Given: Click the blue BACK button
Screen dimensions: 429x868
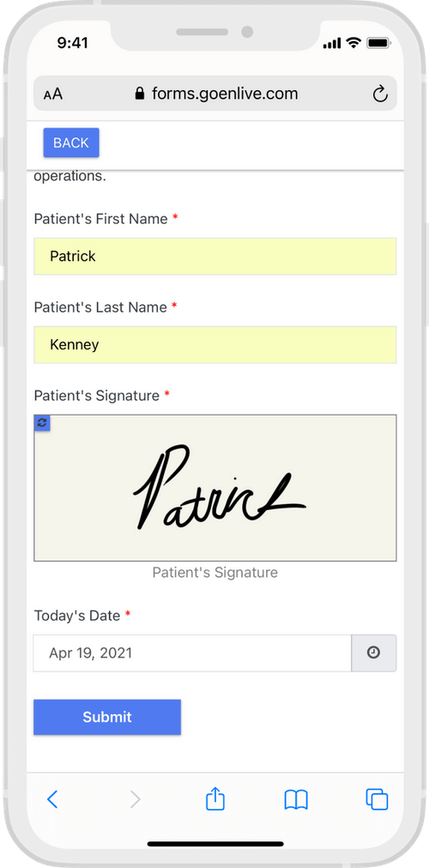Looking at the screenshot, I should (71, 143).
